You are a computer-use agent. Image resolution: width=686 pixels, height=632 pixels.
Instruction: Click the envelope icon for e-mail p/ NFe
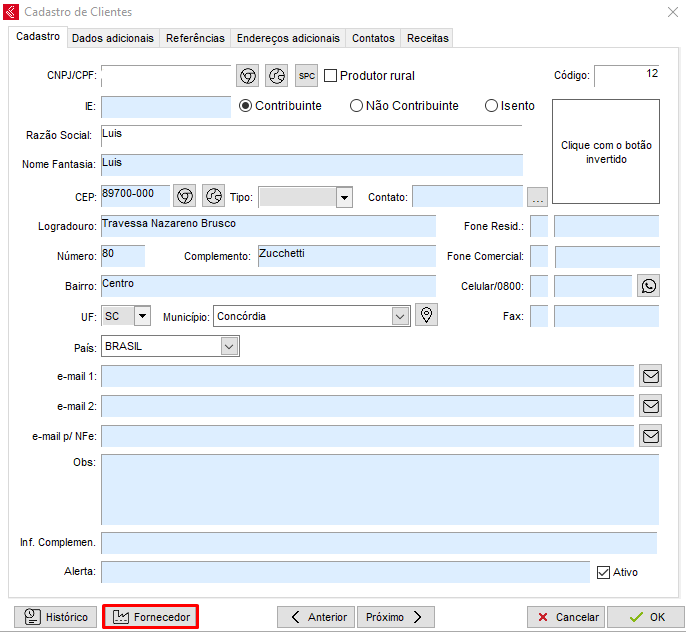click(x=651, y=436)
